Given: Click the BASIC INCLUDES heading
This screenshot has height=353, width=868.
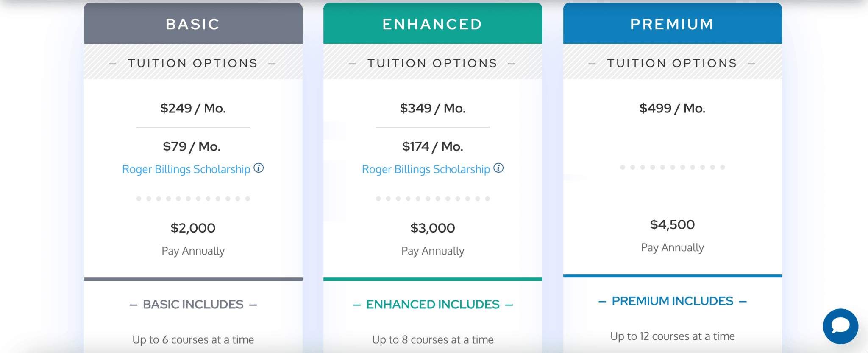Looking at the screenshot, I should [193, 304].
